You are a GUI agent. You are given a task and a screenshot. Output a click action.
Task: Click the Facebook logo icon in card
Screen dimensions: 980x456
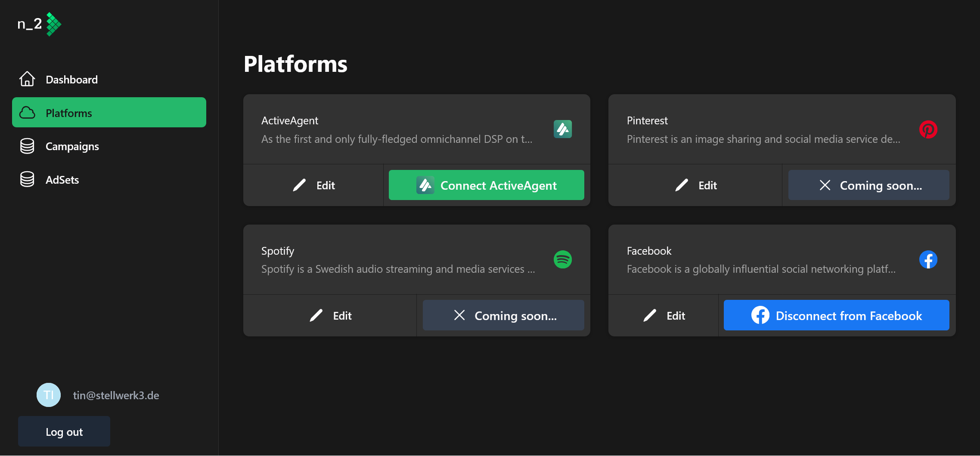pyautogui.click(x=928, y=259)
